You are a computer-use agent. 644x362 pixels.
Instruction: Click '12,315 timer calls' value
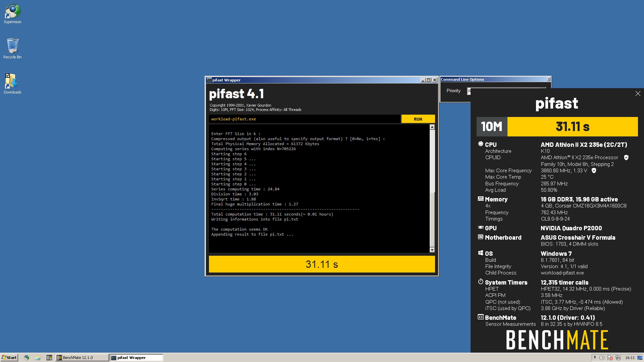point(565,282)
